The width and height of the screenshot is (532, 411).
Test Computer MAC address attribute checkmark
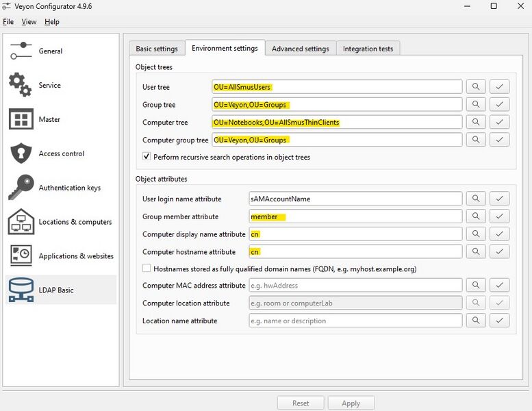point(499,285)
